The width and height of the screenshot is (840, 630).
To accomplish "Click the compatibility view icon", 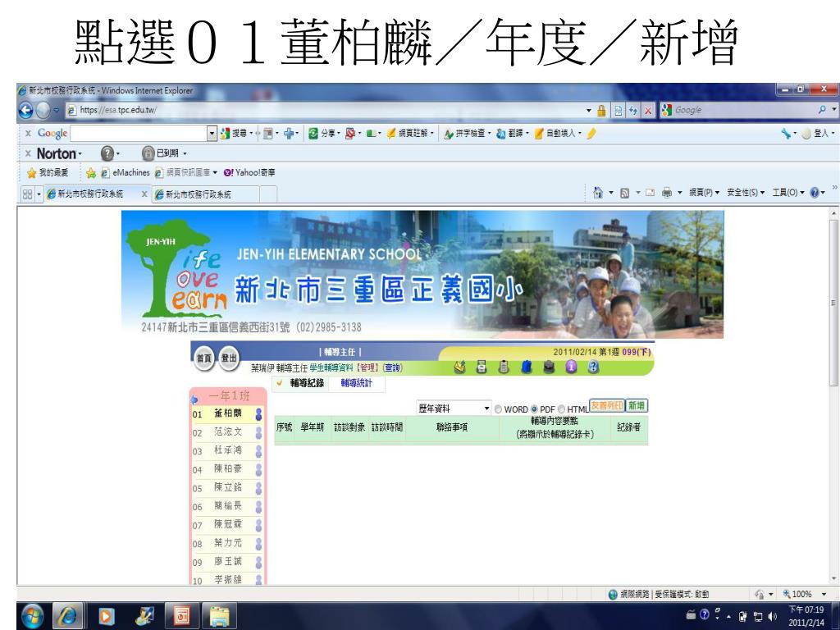I will point(619,111).
